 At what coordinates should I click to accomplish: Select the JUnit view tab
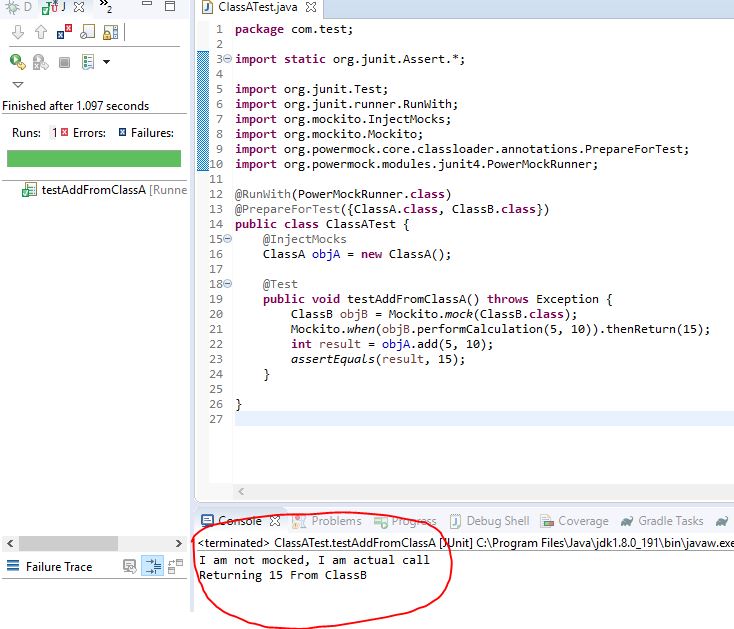click(54, 7)
